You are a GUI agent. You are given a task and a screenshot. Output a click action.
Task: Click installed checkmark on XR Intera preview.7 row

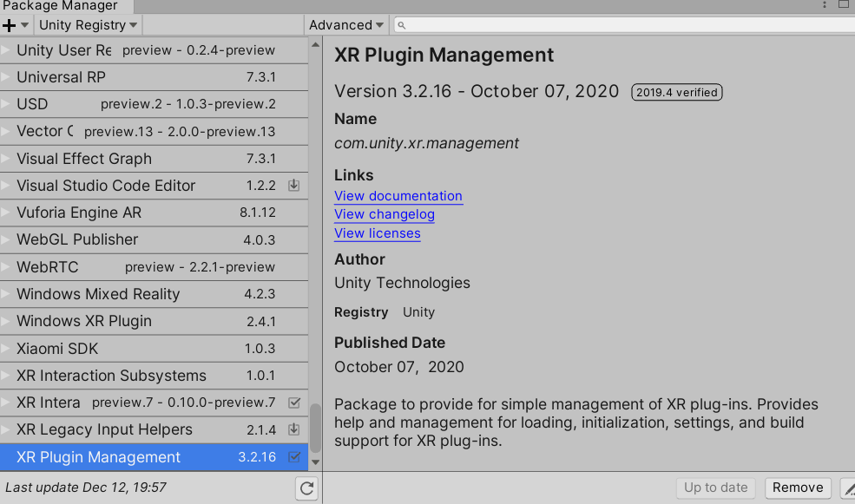point(294,403)
